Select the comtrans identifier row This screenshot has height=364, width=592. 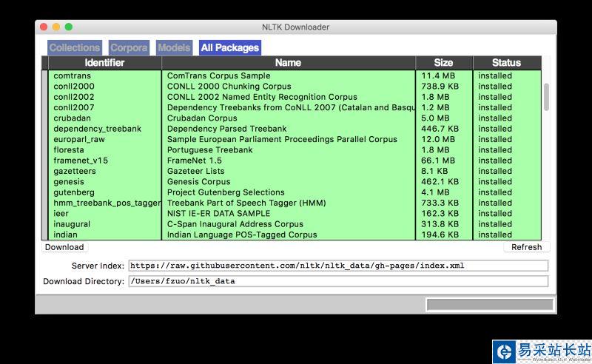click(x=72, y=75)
